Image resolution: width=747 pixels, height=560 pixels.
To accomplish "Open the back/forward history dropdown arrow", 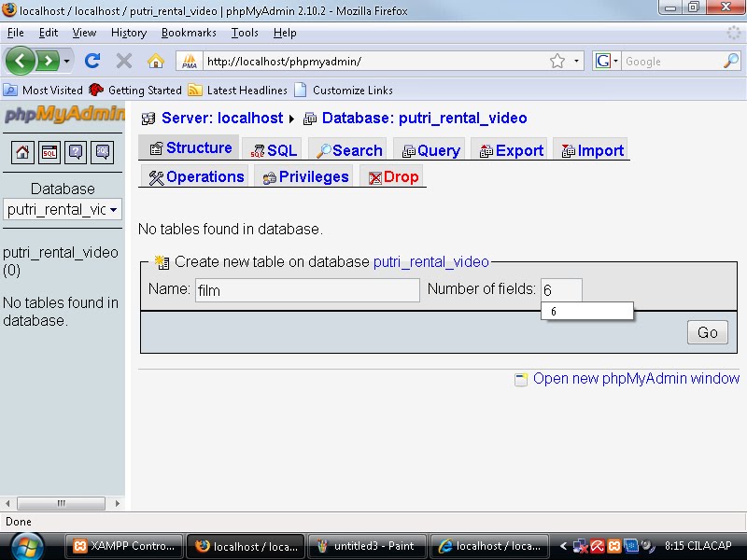I will tap(66, 61).
